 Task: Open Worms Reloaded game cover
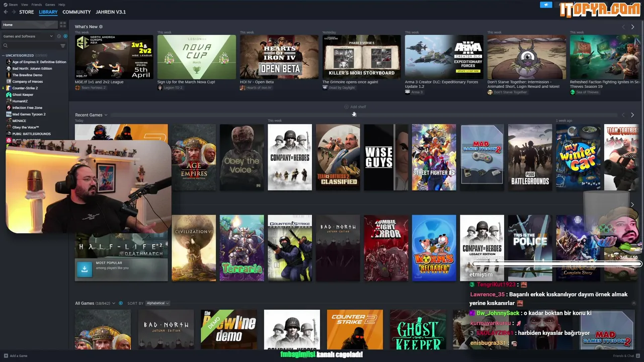tap(434, 248)
